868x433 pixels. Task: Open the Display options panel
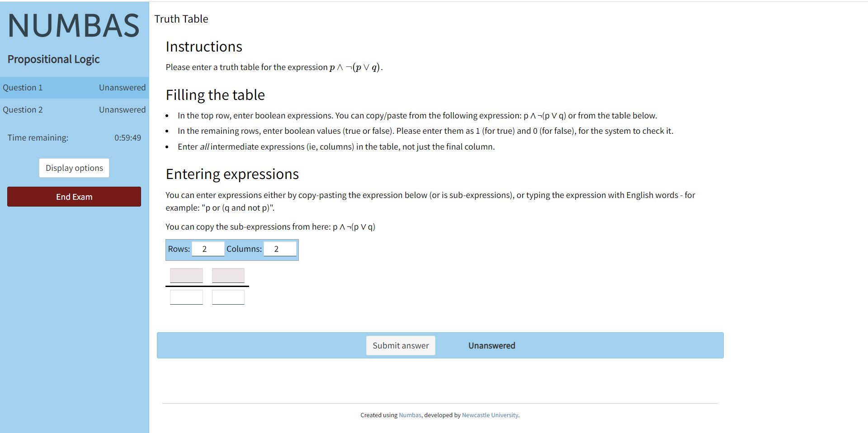click(x=74, y=168)
